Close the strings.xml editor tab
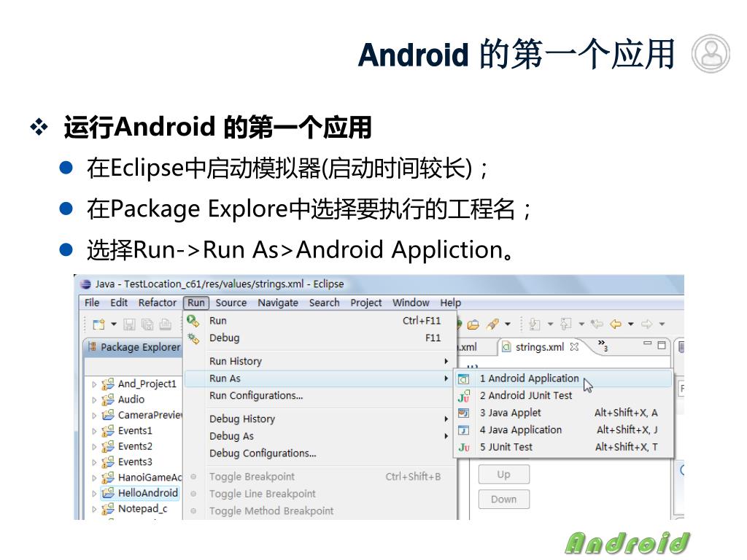747x560 pixels. tap(575, 346)
